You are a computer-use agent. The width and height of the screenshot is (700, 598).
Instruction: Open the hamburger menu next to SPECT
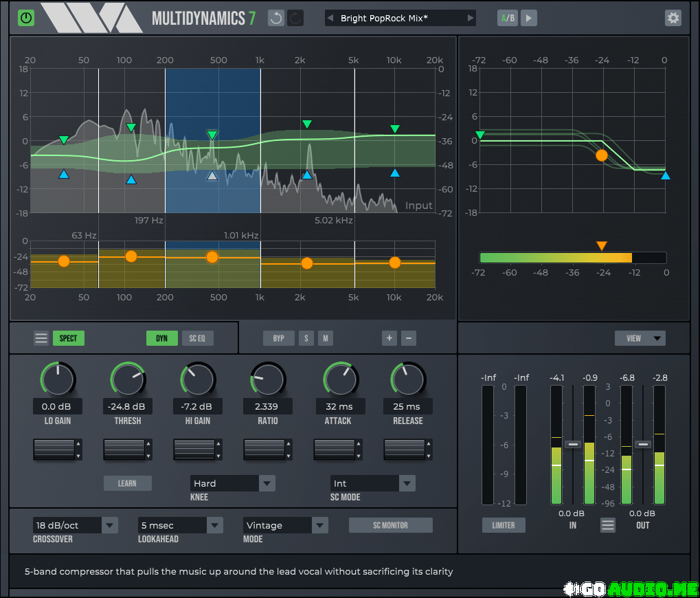pyautogui.click(x=41, y=338)
